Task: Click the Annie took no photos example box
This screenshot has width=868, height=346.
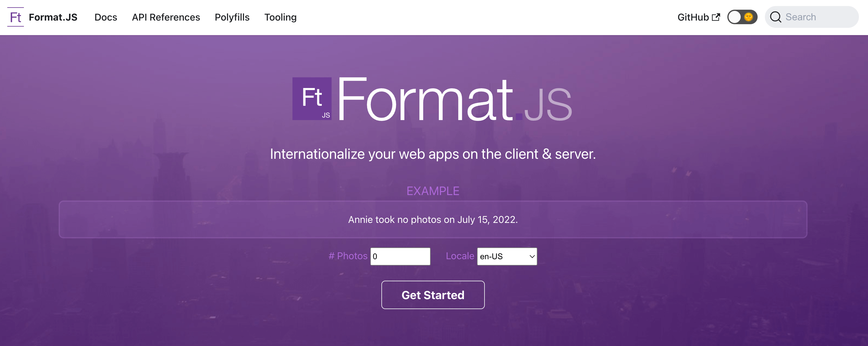Action: pyautogui.click(x=433, y=219)
